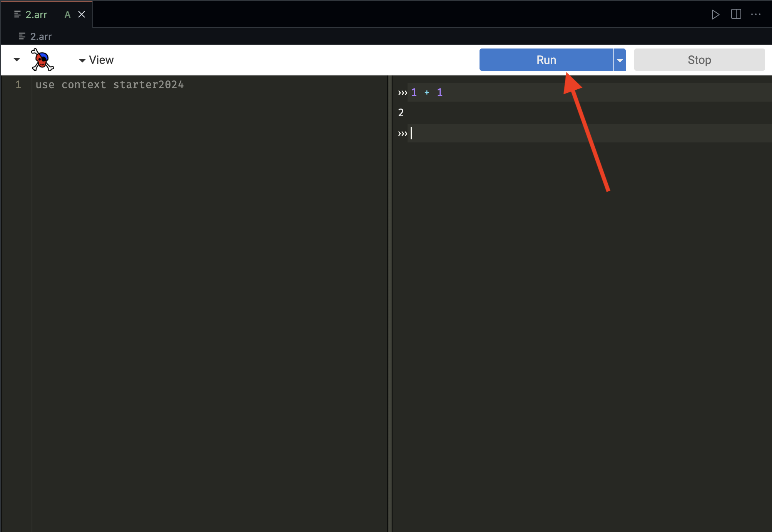Click the split editor icon
The height and width of the screenshot is (532, 772).
pos(736,14)
